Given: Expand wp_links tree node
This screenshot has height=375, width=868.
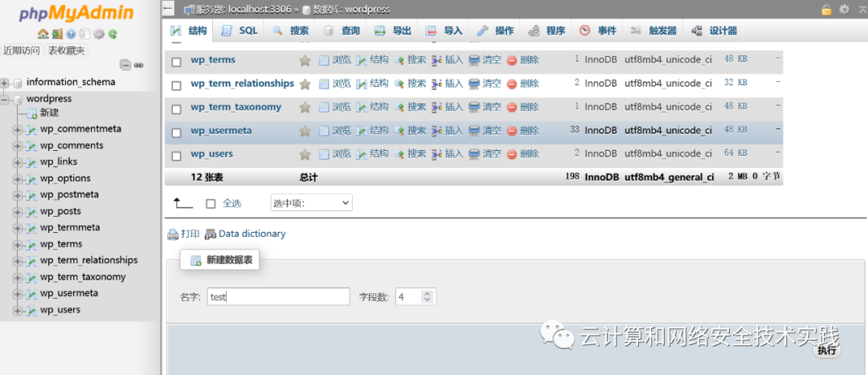Looking at the screenshot, I should [18, 163].
